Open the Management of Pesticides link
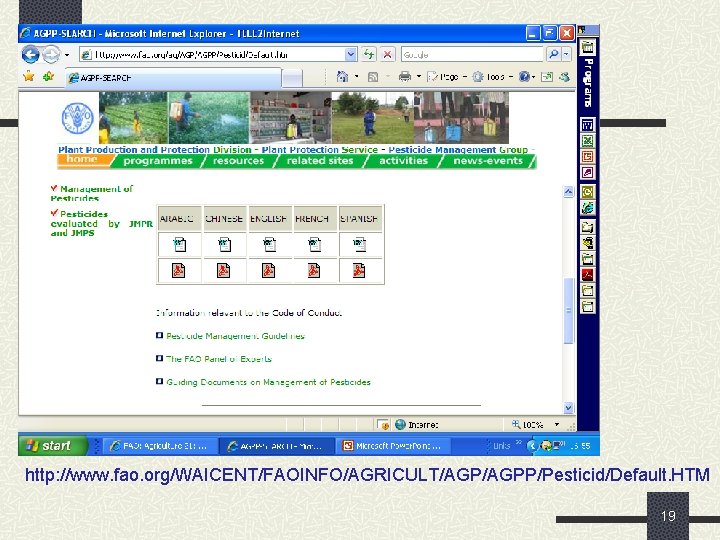The height and width of the screenshot is (540, 720). 91,193
